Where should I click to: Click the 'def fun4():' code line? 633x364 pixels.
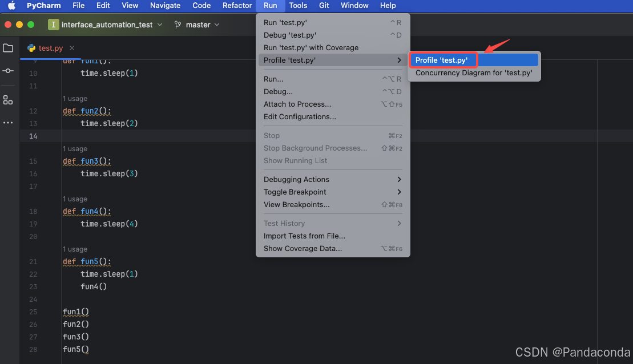click(x=87, y=212)
